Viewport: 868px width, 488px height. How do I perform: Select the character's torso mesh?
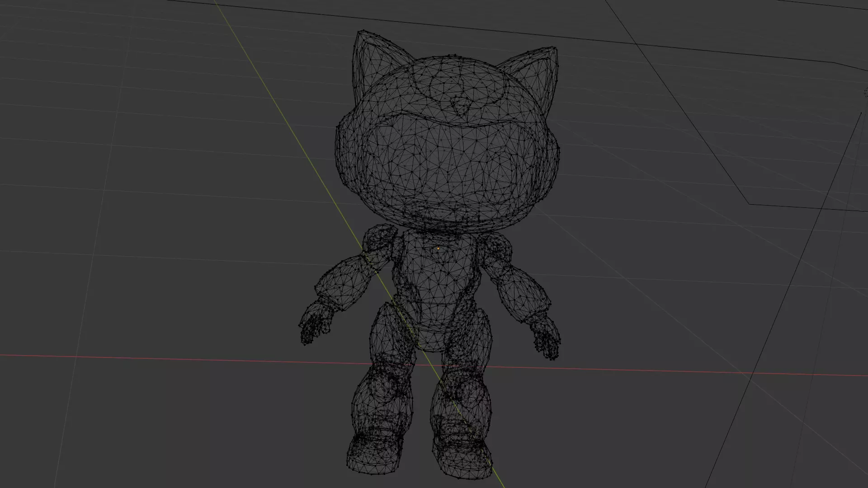(437, 289)
